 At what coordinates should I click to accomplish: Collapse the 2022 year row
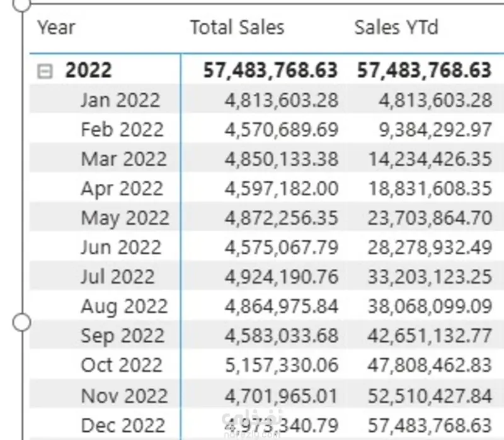point(45,71)
